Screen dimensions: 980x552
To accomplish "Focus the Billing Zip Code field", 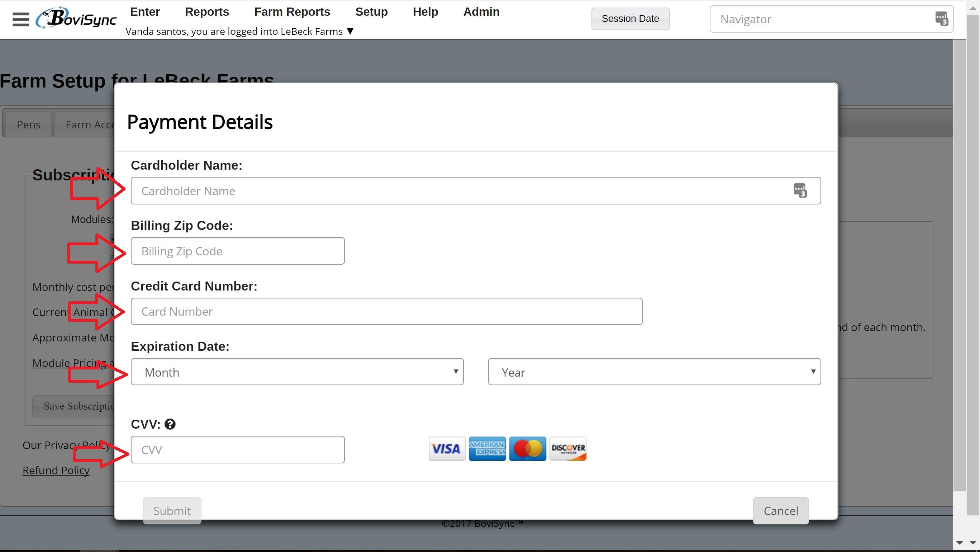I will click(237, 251).
